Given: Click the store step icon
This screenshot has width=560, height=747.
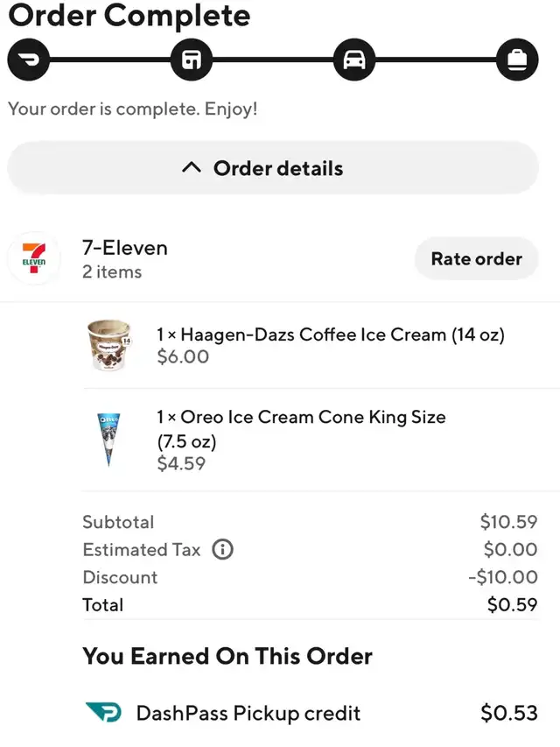Looking at the screenshot, I should pos(191,60).
